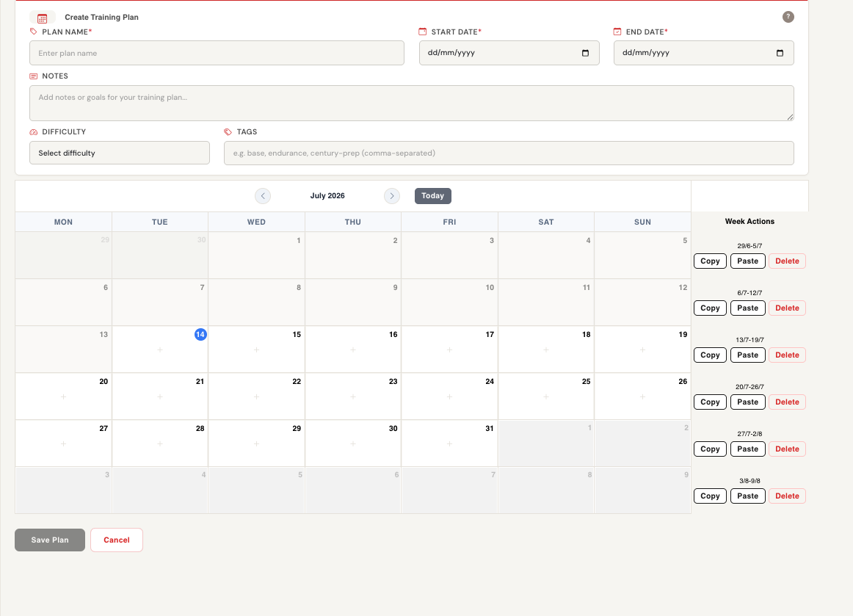Add workout on Tuesday 28 via plus icon

[x=160, y=444]
